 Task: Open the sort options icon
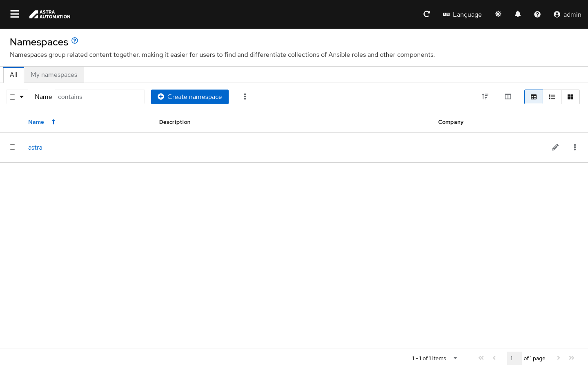(x=485, y=97)
